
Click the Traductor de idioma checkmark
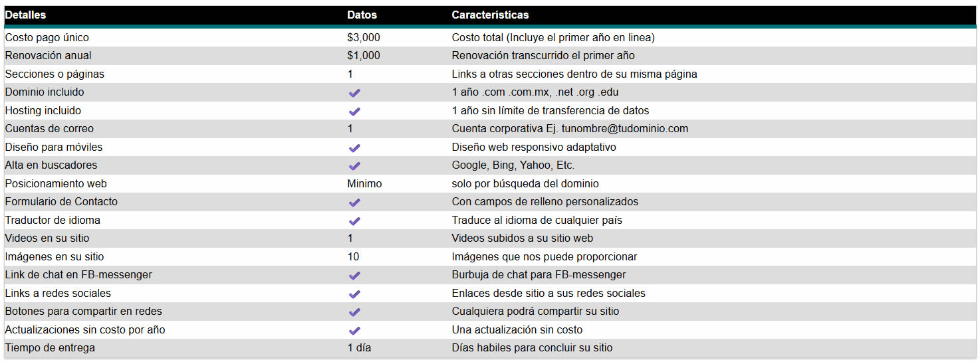(354, 221)
